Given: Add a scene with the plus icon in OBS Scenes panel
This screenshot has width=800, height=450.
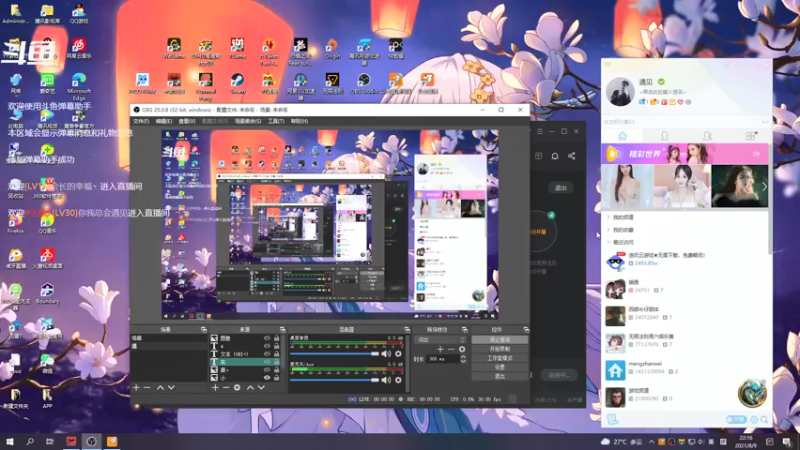Looking at the screenshot, I should (136, 388).
